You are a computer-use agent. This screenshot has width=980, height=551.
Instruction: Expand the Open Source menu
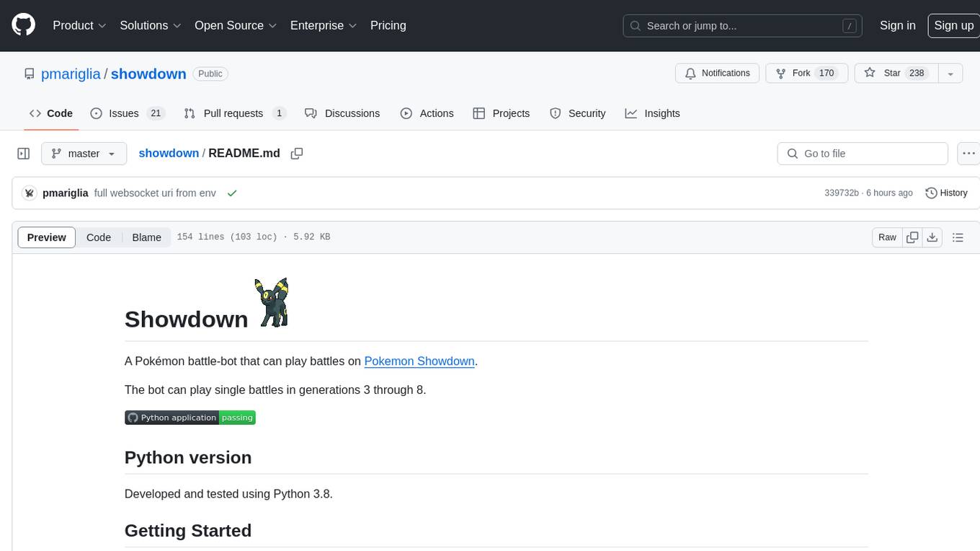[x=236, y=25]
